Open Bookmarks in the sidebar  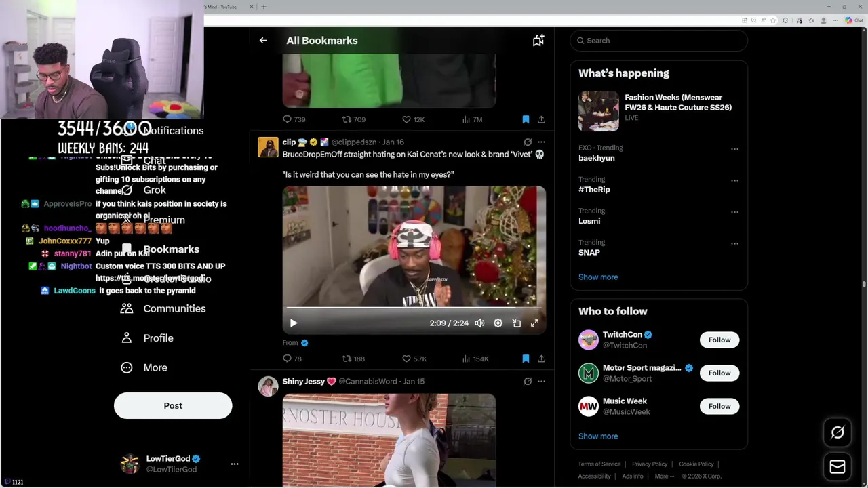click(160, 249)
